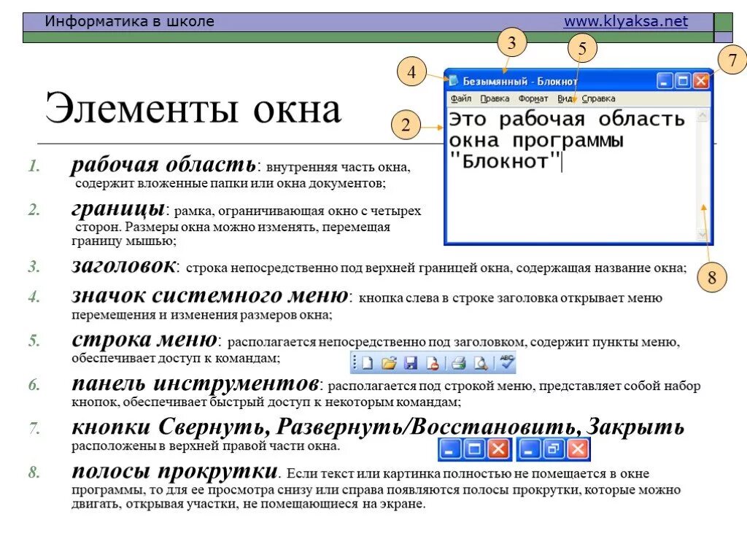
Task: Click the words "Свернуть, Развернуть/Восстановить, Закрыть"
Action: [422, 427]
